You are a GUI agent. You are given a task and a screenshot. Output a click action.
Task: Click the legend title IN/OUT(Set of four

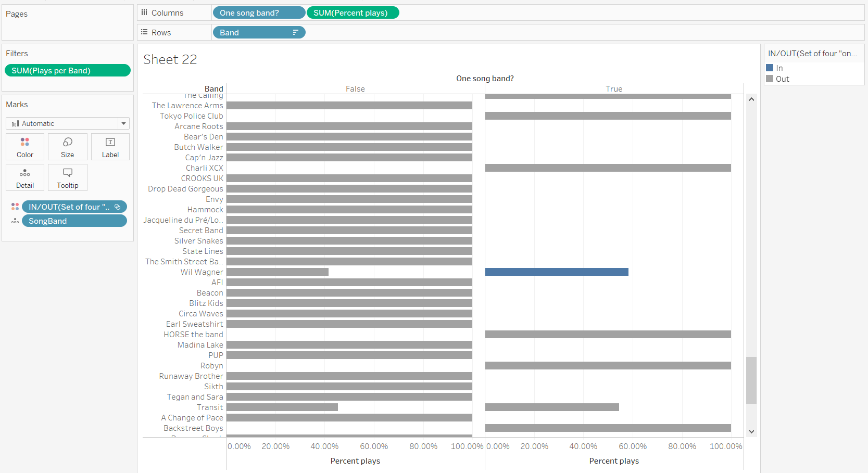pyautogui.click(x=812, y=53)
